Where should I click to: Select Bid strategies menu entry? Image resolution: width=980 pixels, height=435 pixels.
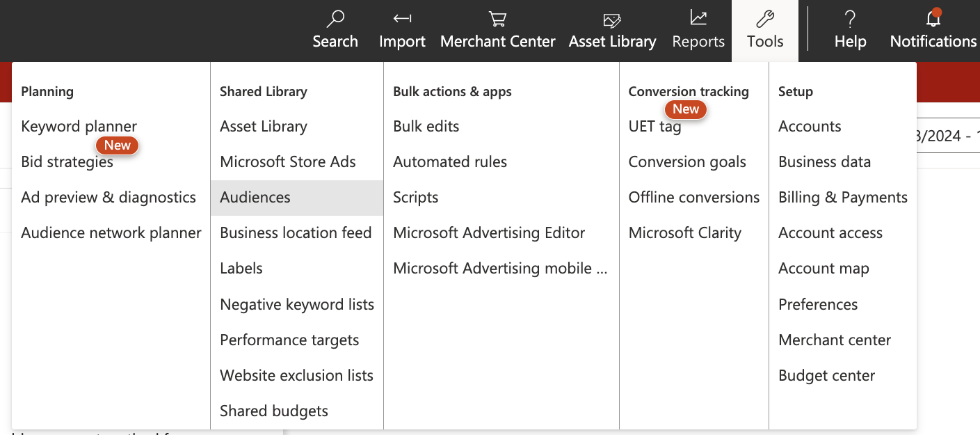(67, 161)
